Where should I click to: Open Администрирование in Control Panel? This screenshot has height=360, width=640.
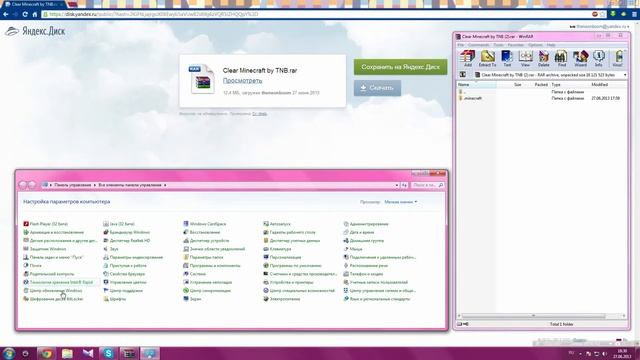coord(366,224)
